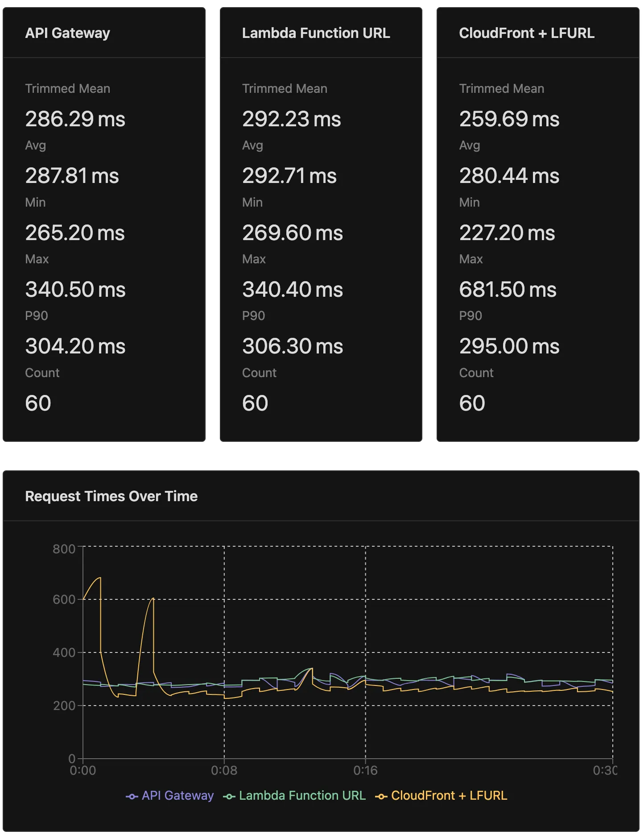This screenshot has height=839, width=644.
Task: Toggle CloudFront + LFURL series in legend
Action: click(441, 796)
